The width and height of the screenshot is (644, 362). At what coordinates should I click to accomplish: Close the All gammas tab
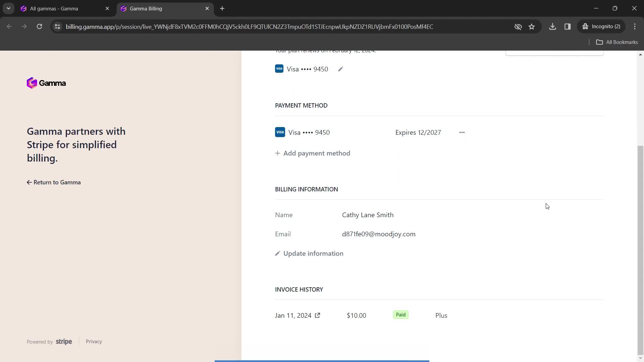(x=107, y=8)
